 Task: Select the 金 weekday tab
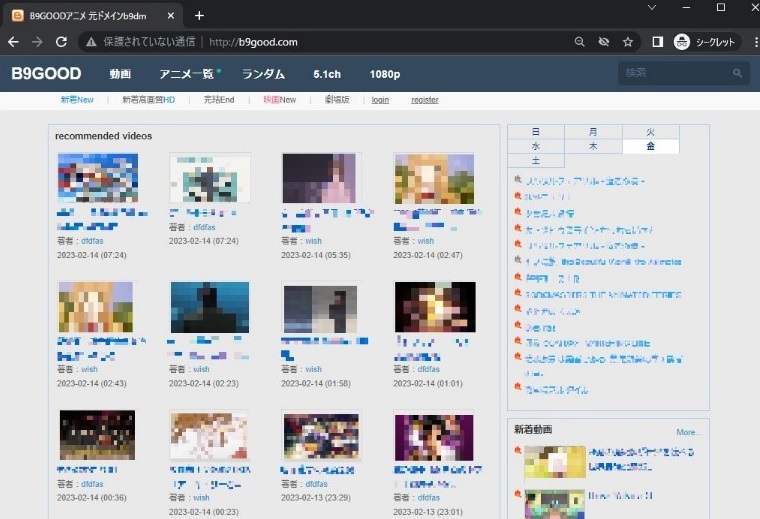click(650, 146)
